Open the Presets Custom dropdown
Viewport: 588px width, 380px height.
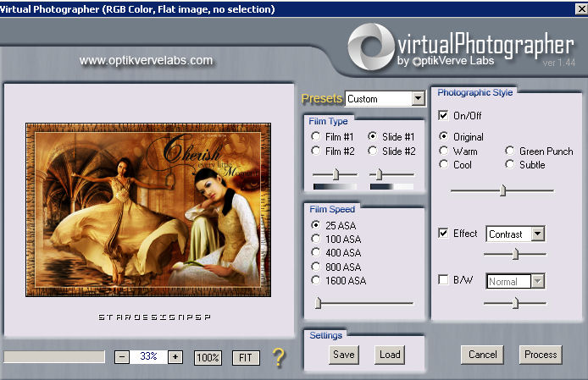419,99
